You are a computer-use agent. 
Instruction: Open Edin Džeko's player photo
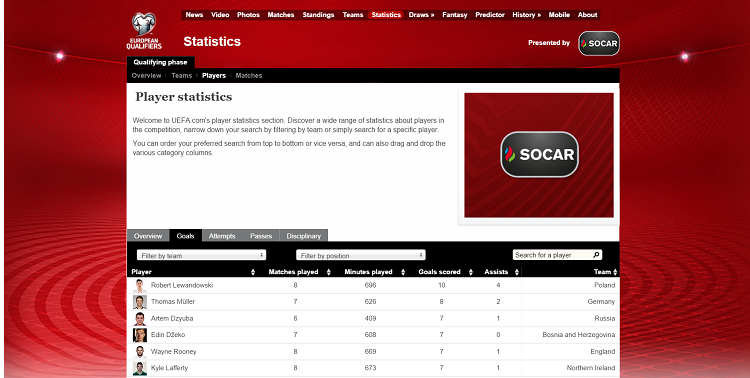[x=140, y=335]
